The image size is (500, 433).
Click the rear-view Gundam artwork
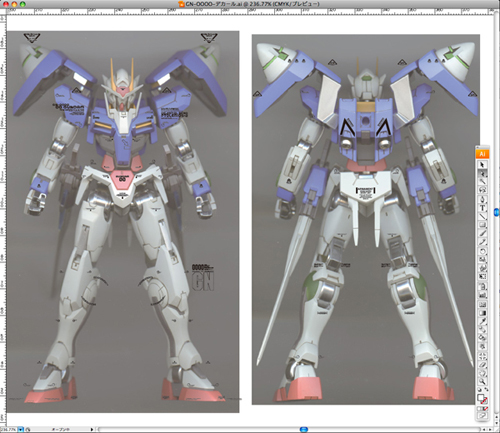click(366, 219)
